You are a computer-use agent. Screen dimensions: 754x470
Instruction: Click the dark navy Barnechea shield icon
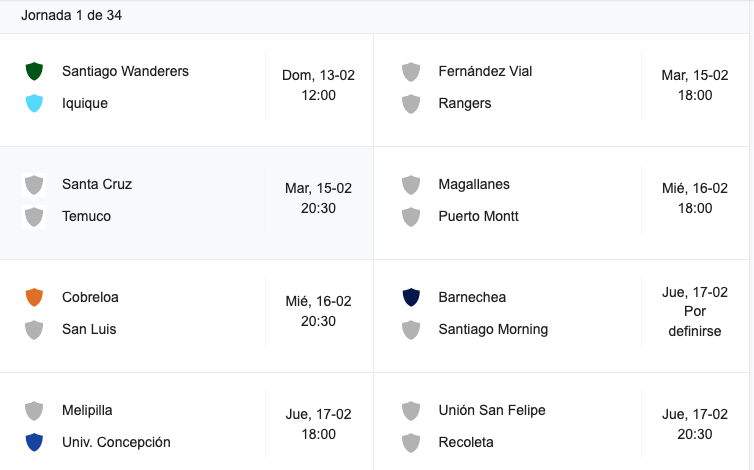point(411,297)
